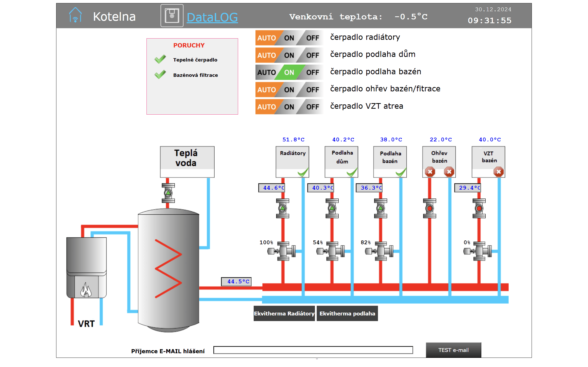The image size is (588, 367).
Task: Click the home Wi-Fi icon beside Kotelna
Action: [x=75, y=15]
